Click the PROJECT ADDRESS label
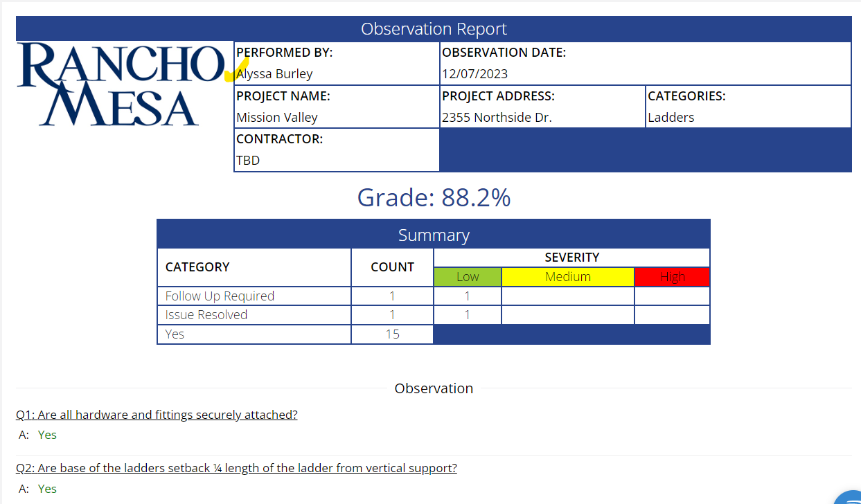Image resolution: width=861 pixels, height=504 pixels. [x=499, y=96]
